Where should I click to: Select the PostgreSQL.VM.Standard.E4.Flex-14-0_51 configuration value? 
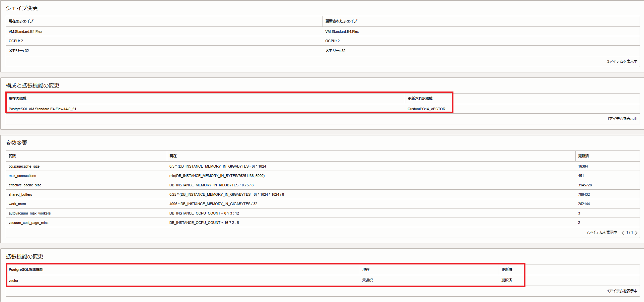point(43,109)
